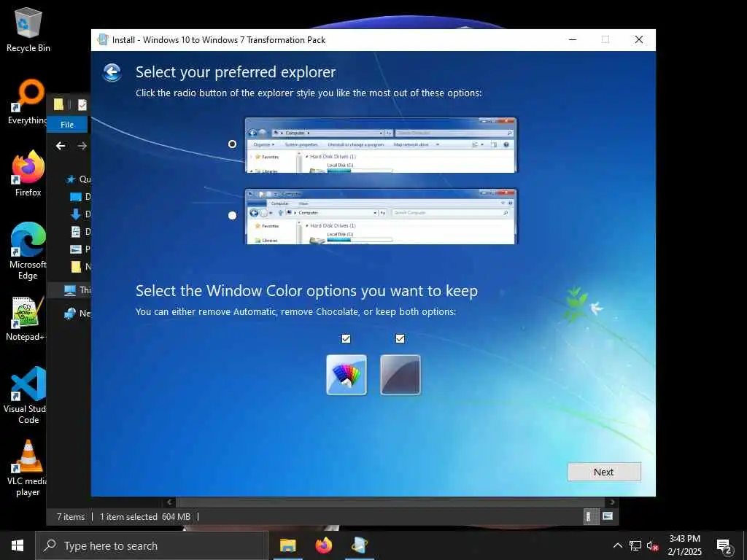747x560 pixels.
Task: Click '7 items' status bar text
Action: [x=71, y=517]
